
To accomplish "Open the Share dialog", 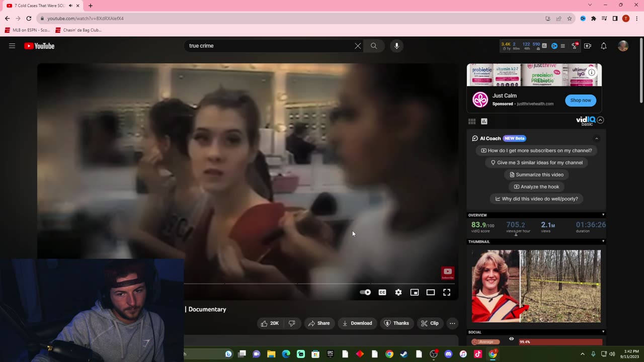I will [x=319, y=323].
